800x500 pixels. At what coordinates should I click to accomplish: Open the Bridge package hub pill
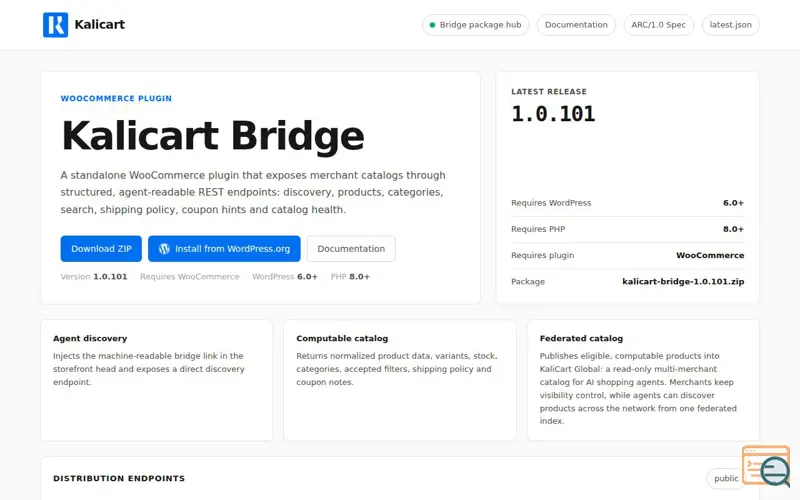click(x=476, y=25)
